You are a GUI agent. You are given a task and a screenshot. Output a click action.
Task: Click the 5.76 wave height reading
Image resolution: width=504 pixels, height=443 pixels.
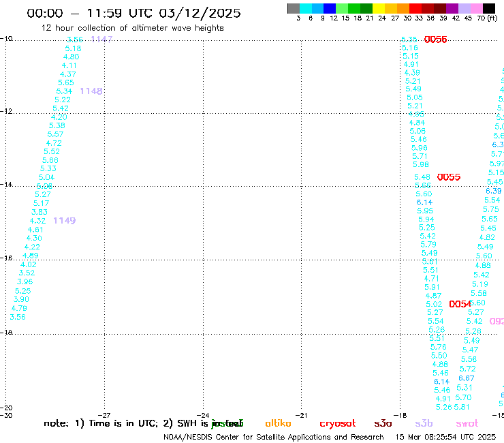(439, 347)
